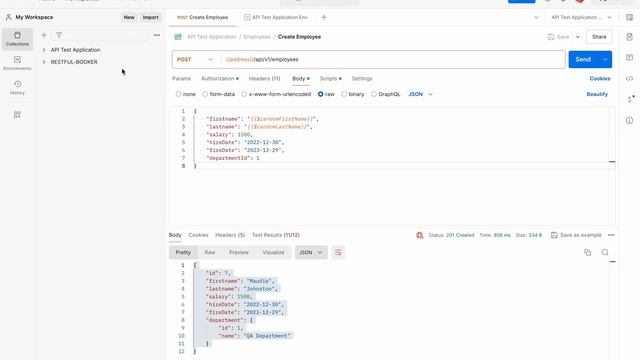Switch response view to Visualize
This screenshot has width=640, height=360.
click(x=273, y=252)
